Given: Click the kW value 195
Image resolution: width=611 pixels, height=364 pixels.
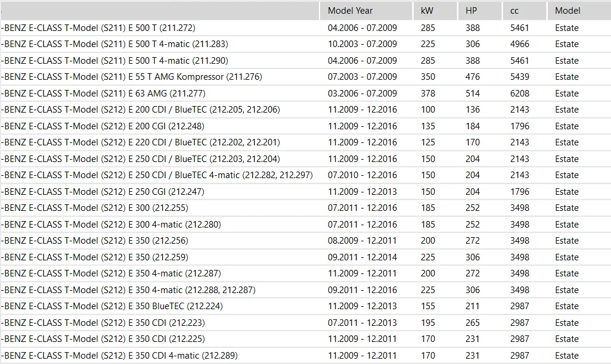Looking at the screenshot, I should point(428,323).
